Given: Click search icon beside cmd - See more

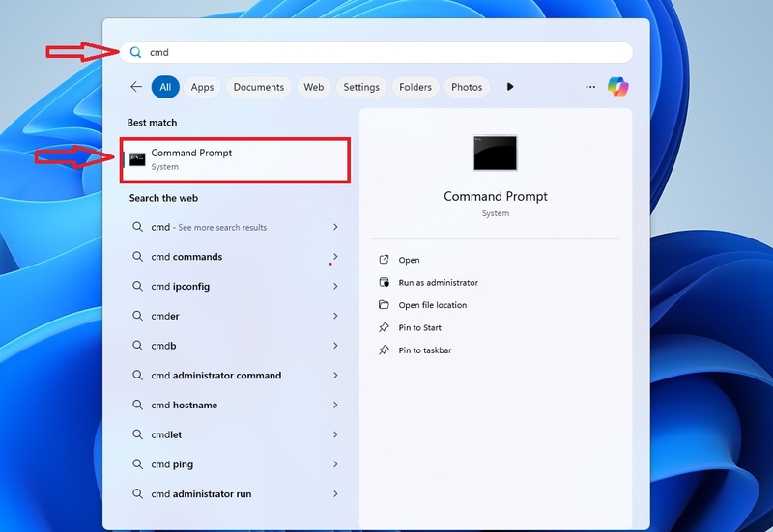Looking at the screenshot, I should [x=137, y=227].
